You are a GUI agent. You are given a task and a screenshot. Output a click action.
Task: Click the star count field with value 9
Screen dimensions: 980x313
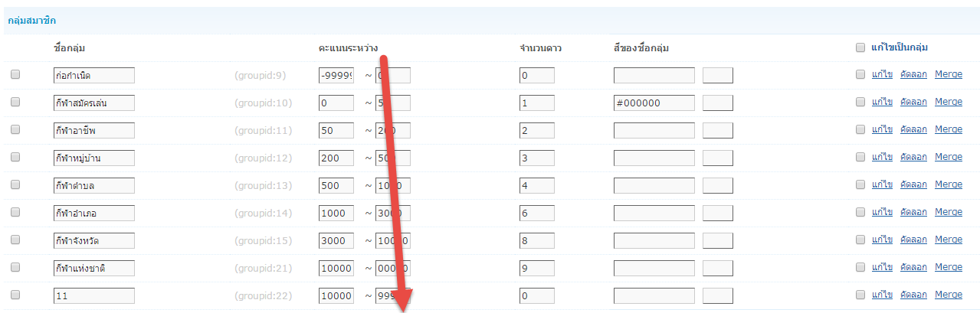tap(536, 268)
